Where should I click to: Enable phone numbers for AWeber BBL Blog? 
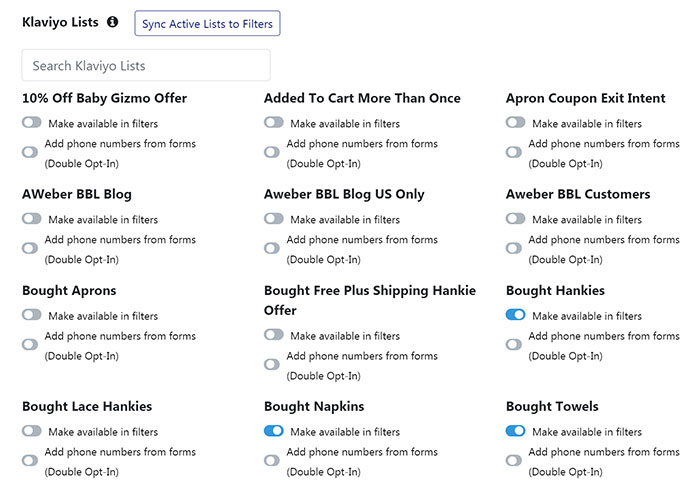[30, 248]
